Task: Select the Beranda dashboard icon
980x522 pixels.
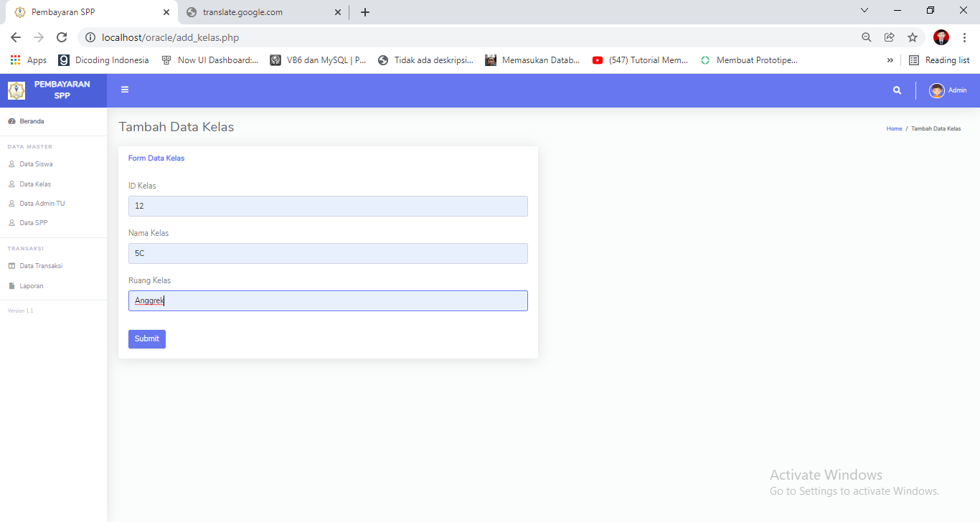Action: click(13, 120)
